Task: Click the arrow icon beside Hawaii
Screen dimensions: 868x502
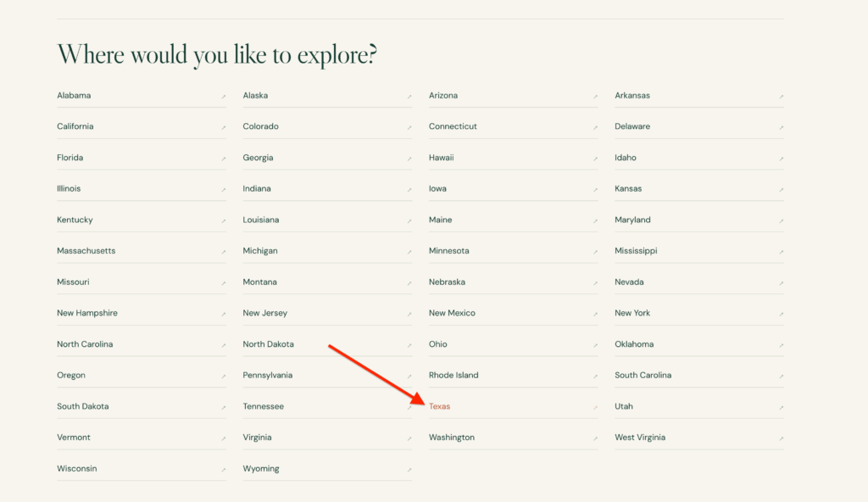Action: coord(596,159)
